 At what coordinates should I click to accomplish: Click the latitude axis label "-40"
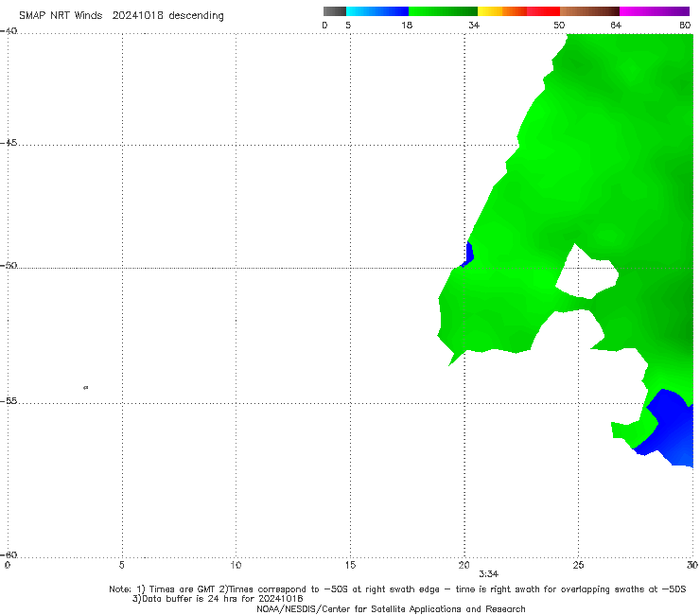pyautogui.click(x=9, y=31)
